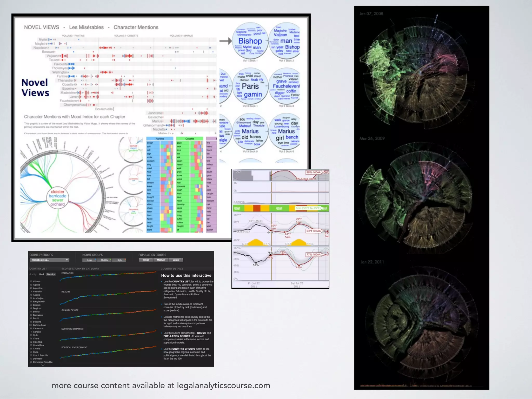Enable the Small population group filter
532x399 pixels.
coord(146,260)
